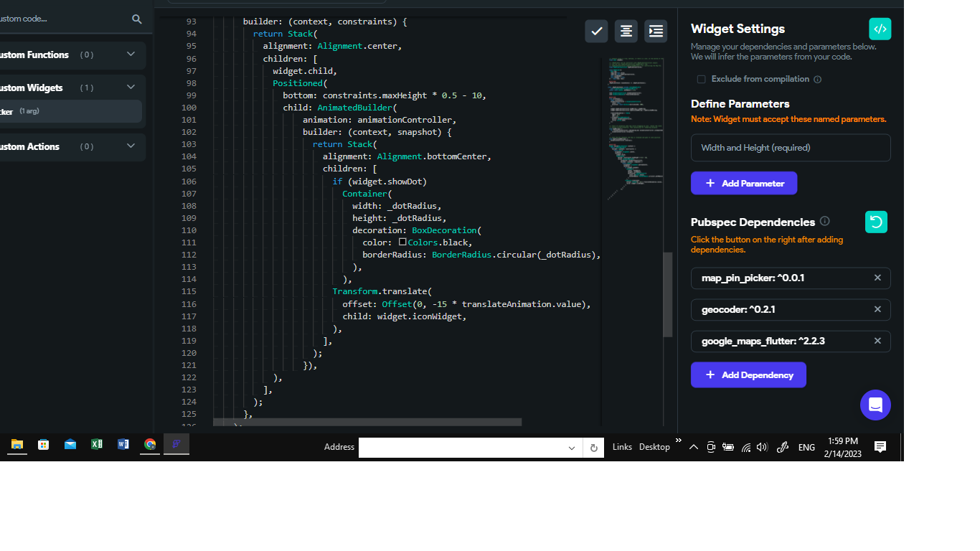980x551 pixels.
Task: Remove the geocoder dependency with its X
Action: (x=877, y=309)
